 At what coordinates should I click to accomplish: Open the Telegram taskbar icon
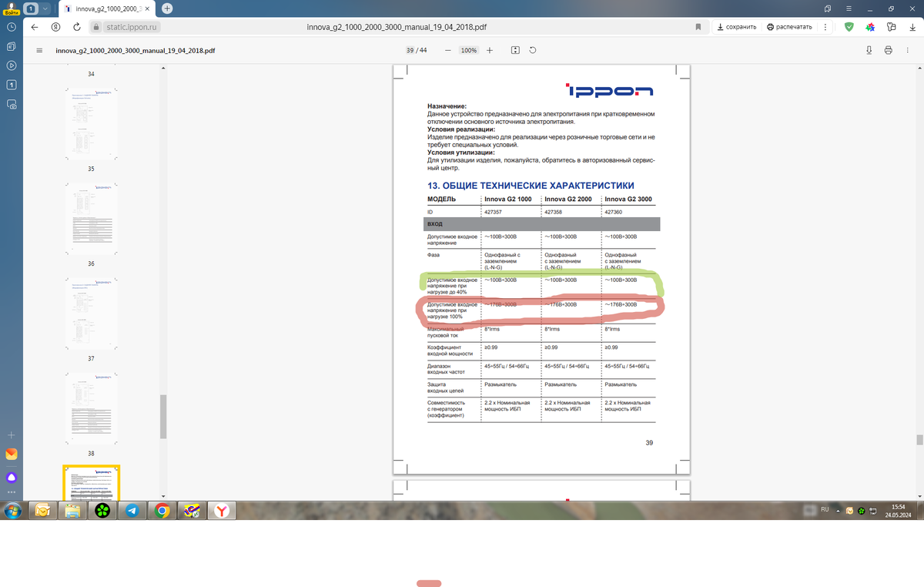click(132, 510)
